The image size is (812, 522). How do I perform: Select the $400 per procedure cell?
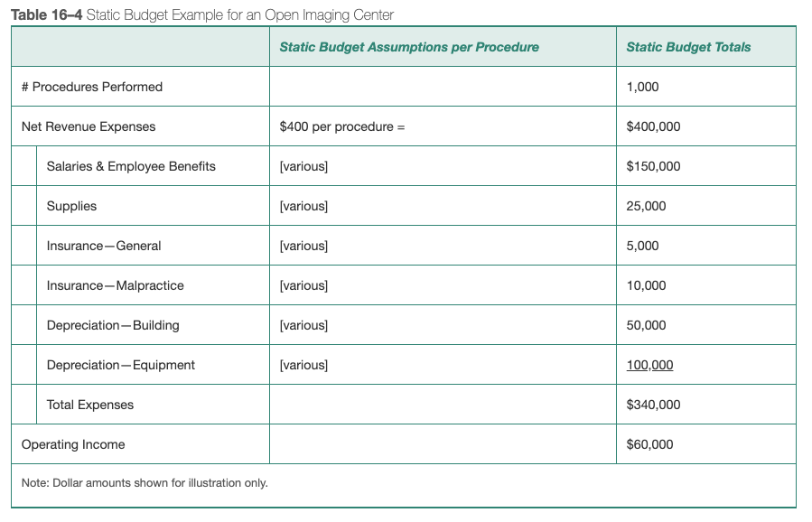tap(342, 126)
